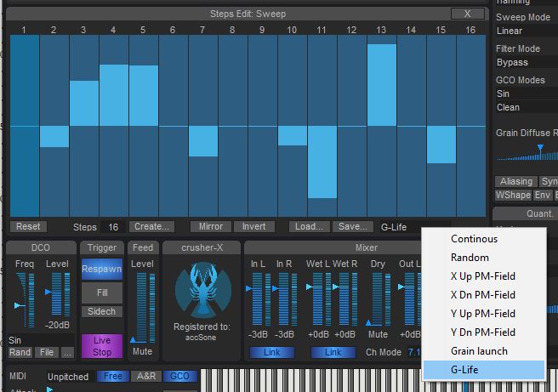The width and height of the screenshot is (558, 392).
Task: Invert the step pattern
Action: coord(253,226)
